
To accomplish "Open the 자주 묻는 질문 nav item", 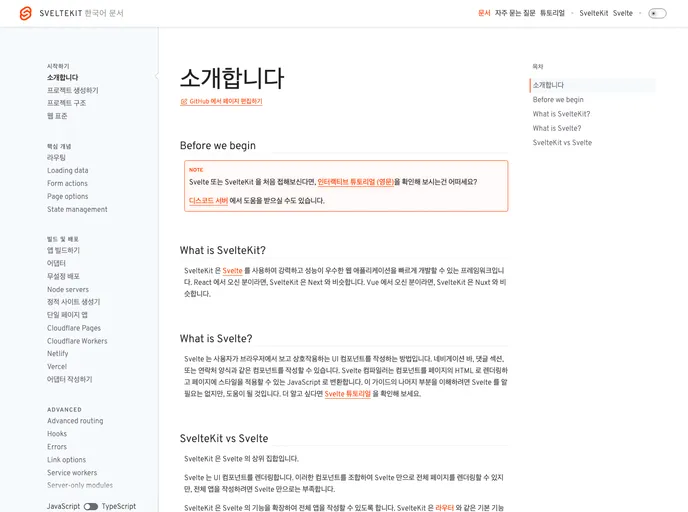I will (515, 13).
